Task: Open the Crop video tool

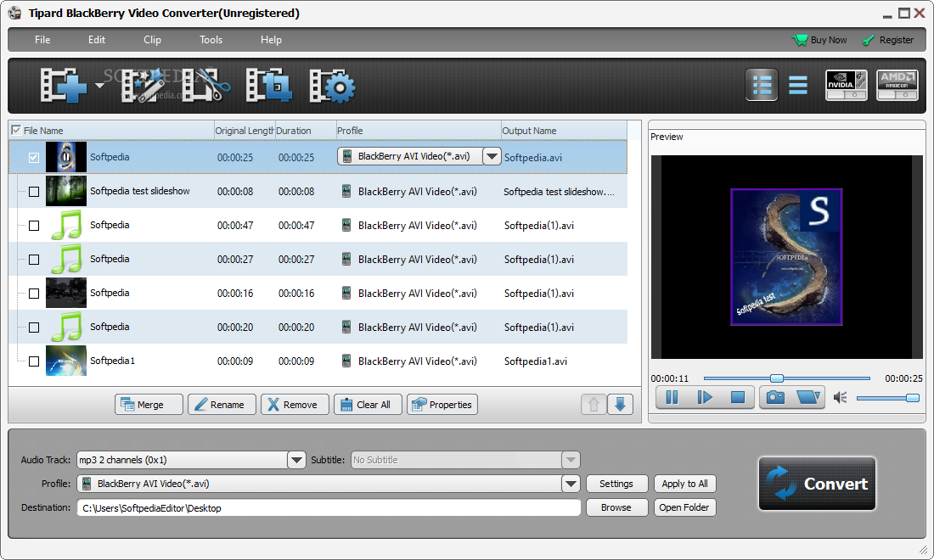Action: tap(269, 86)
